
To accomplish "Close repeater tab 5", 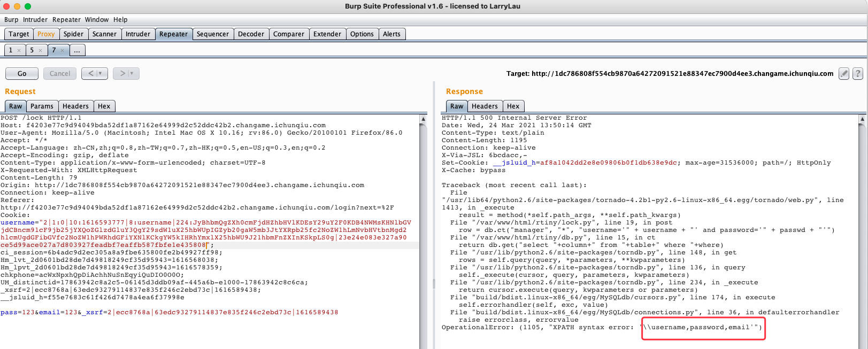I will (x=40, y=50).
